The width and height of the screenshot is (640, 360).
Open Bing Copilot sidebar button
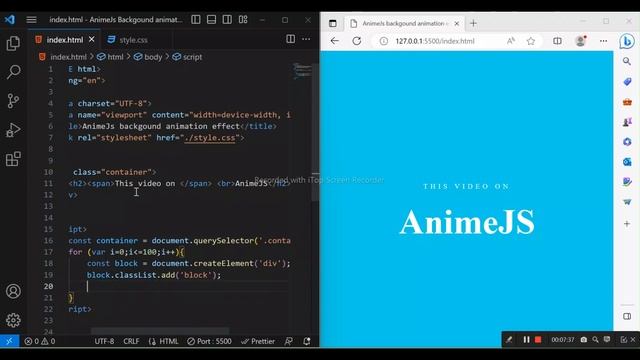pyautogui.click(x=627, y=42)
